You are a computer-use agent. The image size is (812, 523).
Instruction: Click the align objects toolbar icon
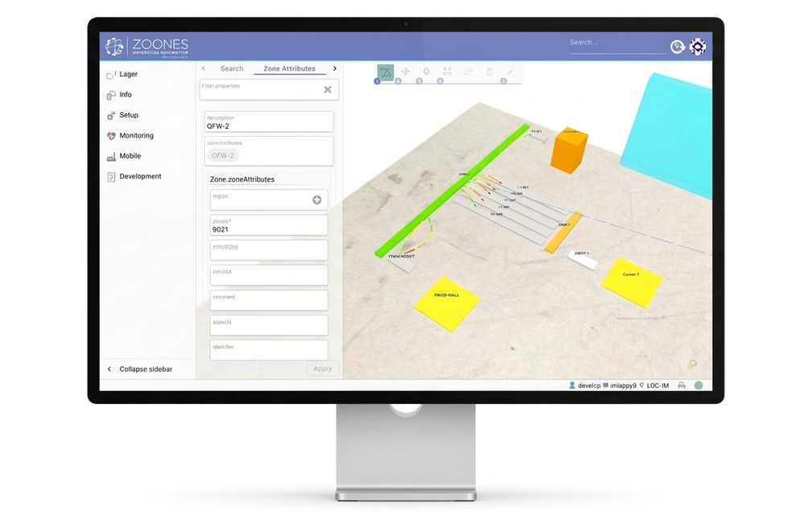(447, 72)
